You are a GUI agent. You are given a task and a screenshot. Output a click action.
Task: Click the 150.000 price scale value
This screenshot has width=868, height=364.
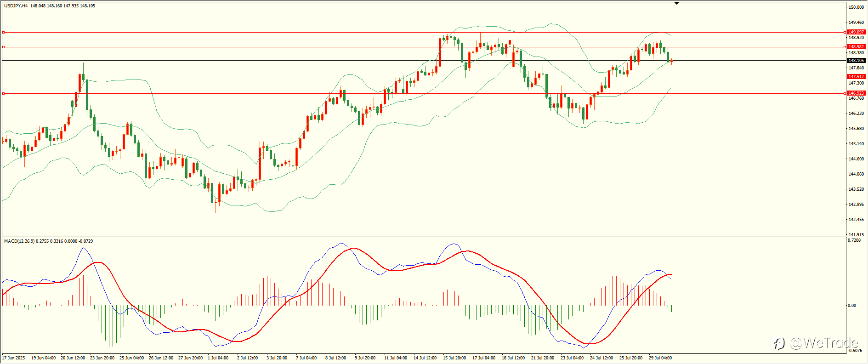tap(857, 7)
